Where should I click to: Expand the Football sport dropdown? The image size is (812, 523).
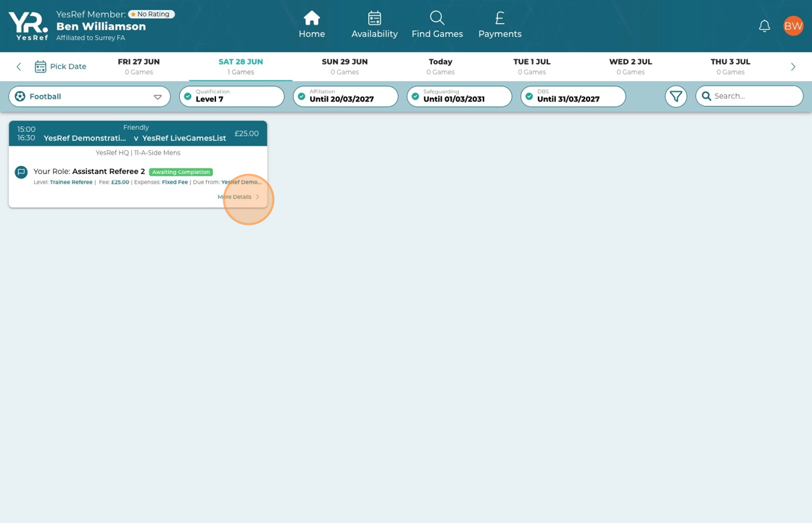point(90,96)
